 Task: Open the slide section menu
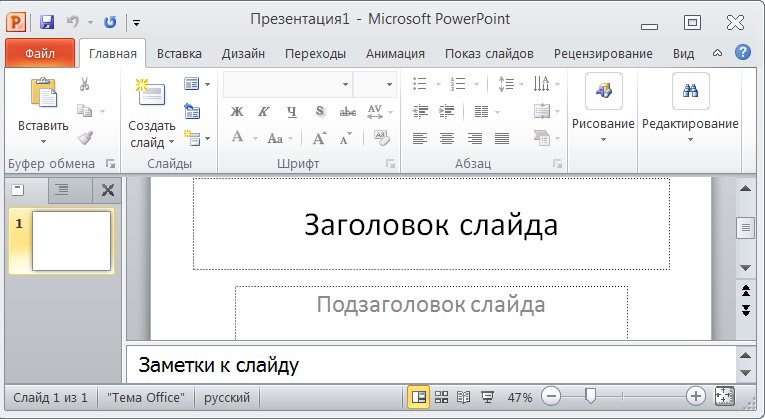pos(197,139)
